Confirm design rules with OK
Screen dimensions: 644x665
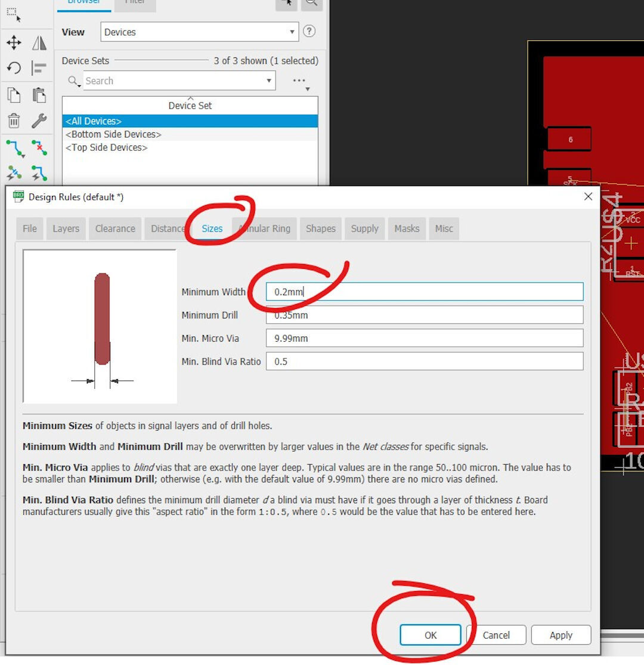pyautogui.click(x=431, y=635)
